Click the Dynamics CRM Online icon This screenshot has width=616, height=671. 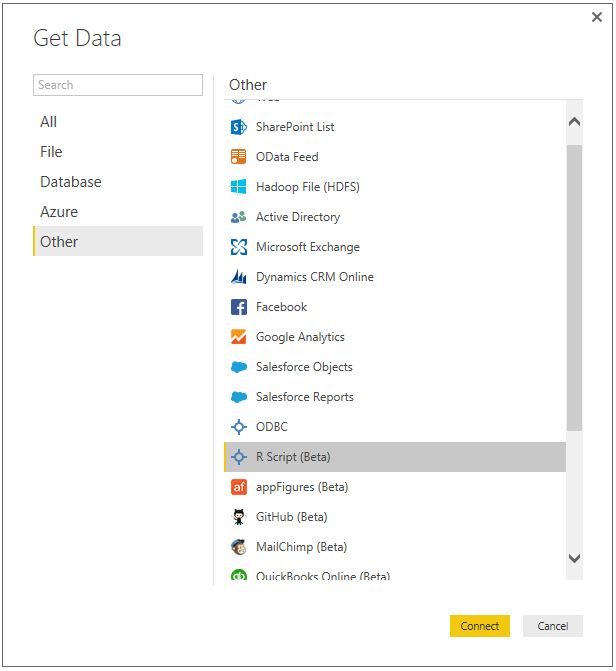[x=238, y=277]
